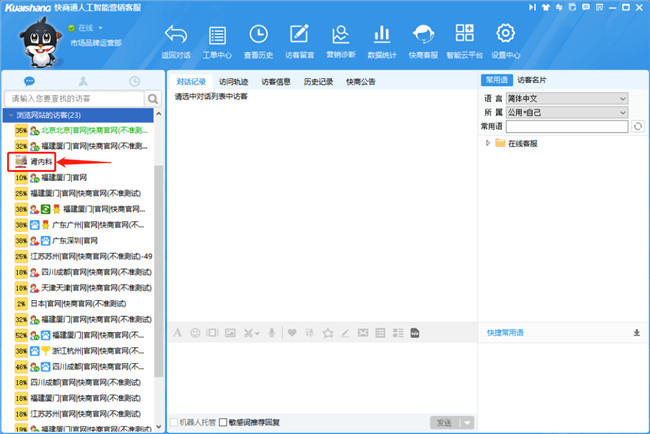
Task: Open 工单中心 from the top toolbar
Action: point(217,37)
